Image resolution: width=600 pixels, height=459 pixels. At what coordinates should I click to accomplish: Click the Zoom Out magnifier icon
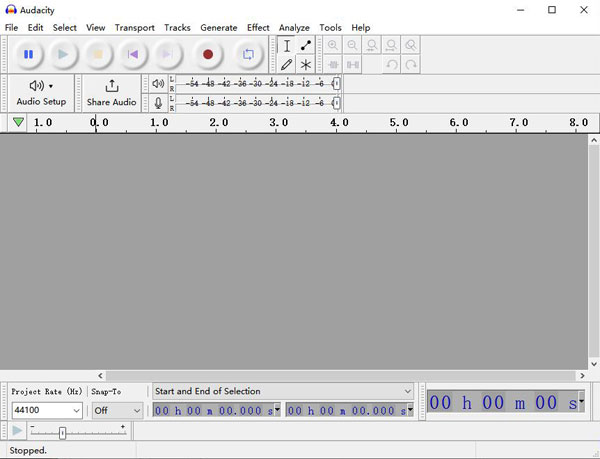[x=352, y=45]
